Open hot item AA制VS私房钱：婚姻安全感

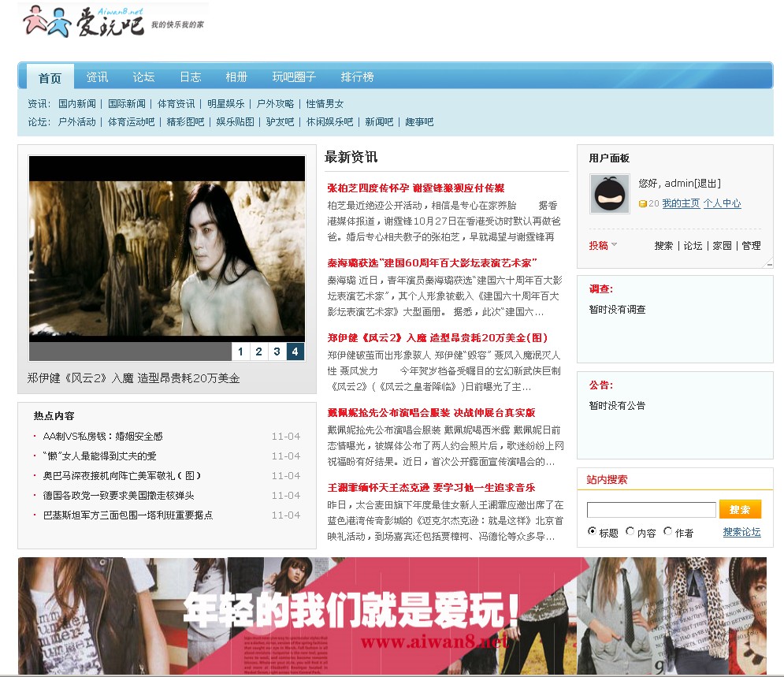coord(103,437)
